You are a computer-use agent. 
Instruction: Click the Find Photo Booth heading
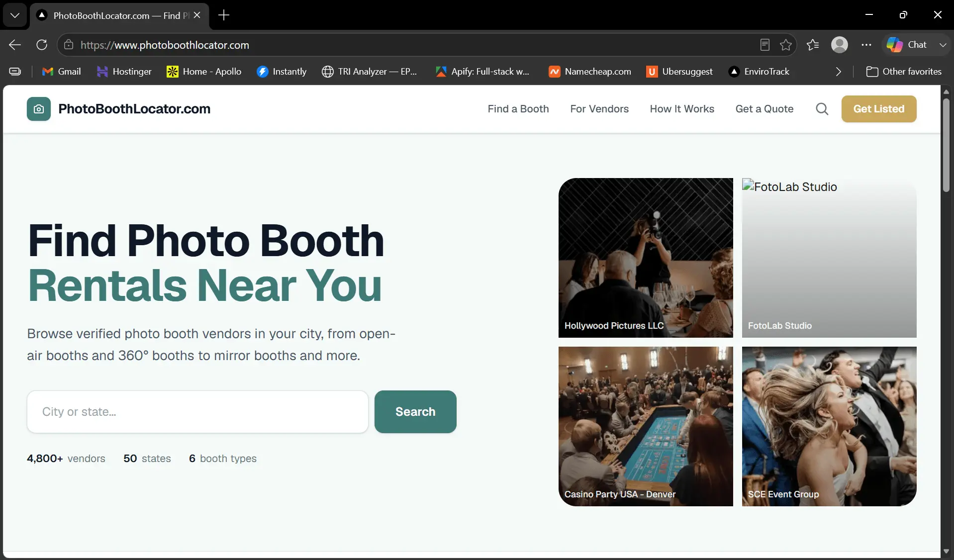206,241
